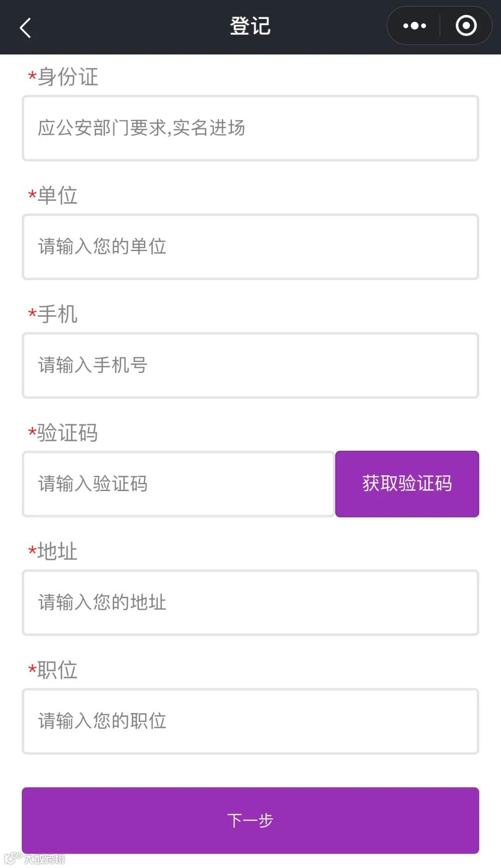The width and height of the screenshot is (501, 868).
Task: Click the 身份证 field label
Action: (x=68, y=77)
